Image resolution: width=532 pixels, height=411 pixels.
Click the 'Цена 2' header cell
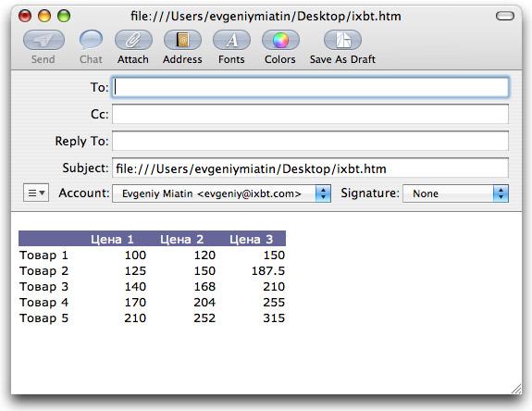(x=181, y=239)
